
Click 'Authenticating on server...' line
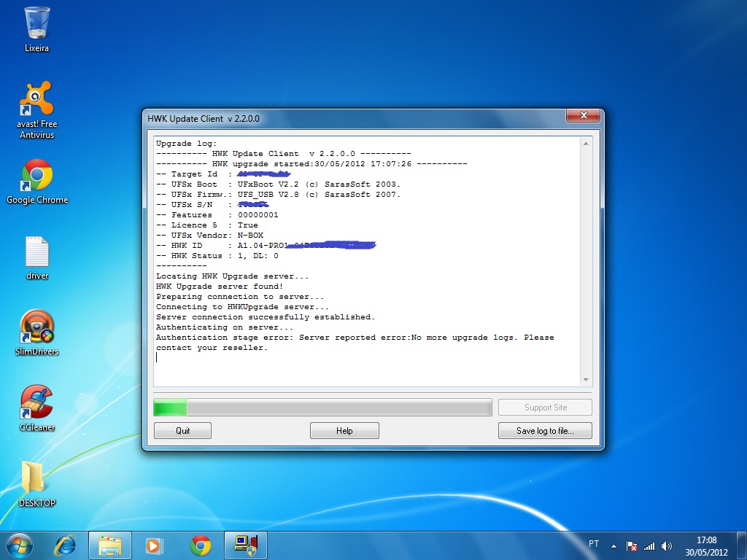(225, 327)
